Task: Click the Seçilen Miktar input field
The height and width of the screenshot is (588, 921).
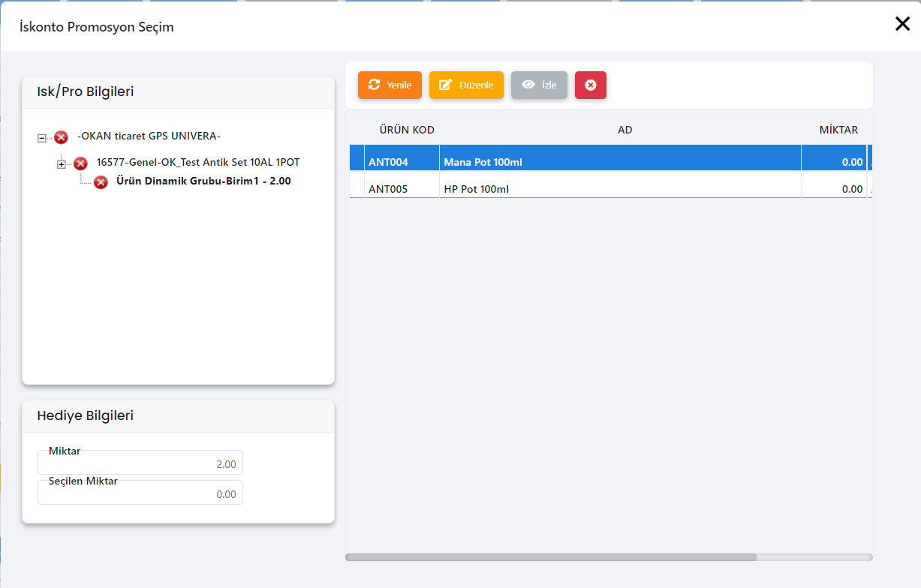Action: [140, 493]
